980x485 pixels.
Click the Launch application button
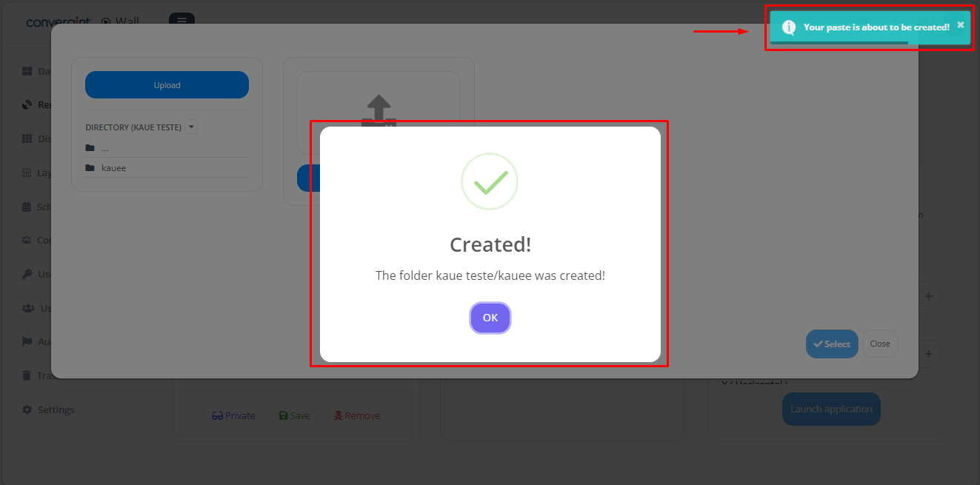pos(831,409)
